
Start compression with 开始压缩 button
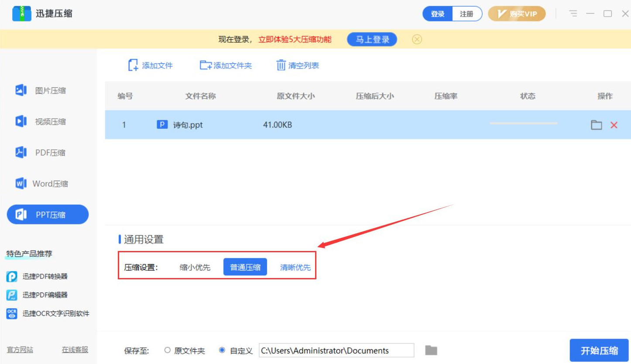point(599,350)
